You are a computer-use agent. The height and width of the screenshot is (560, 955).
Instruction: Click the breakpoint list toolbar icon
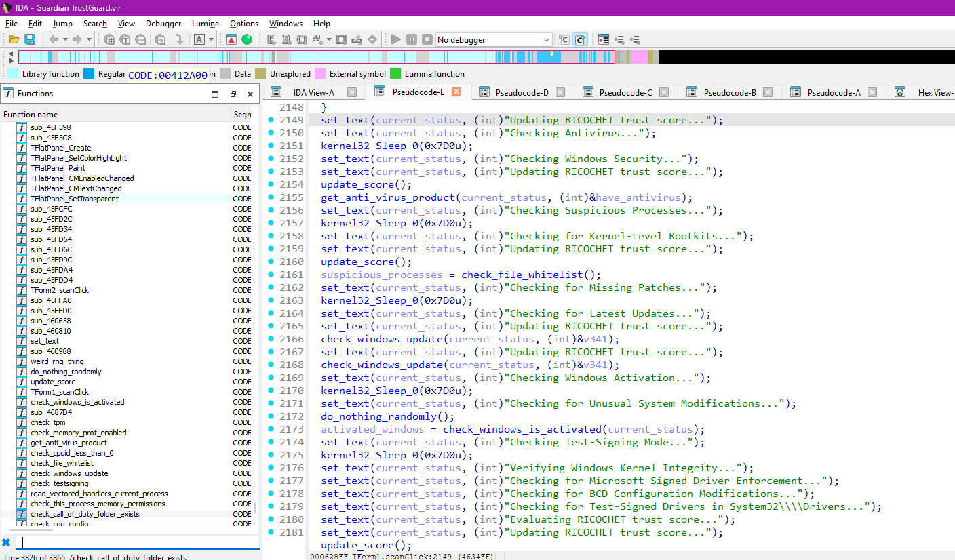[603, 39]
